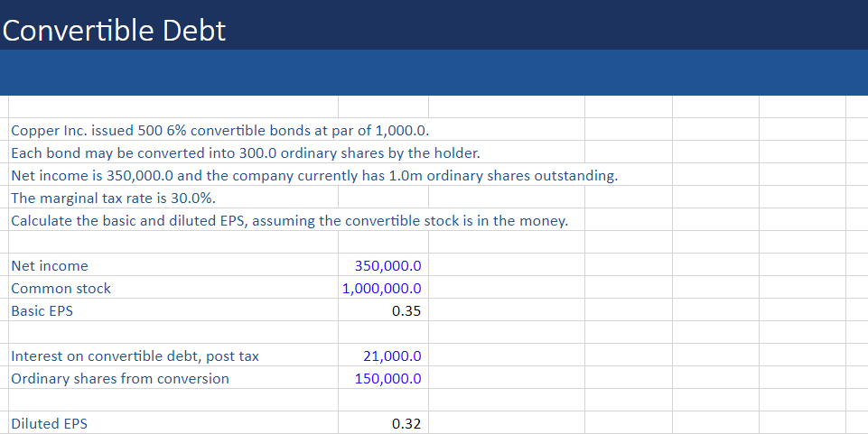
Task: Click the Copper Inc. issued bonds sentence
Action: (226, 130)
